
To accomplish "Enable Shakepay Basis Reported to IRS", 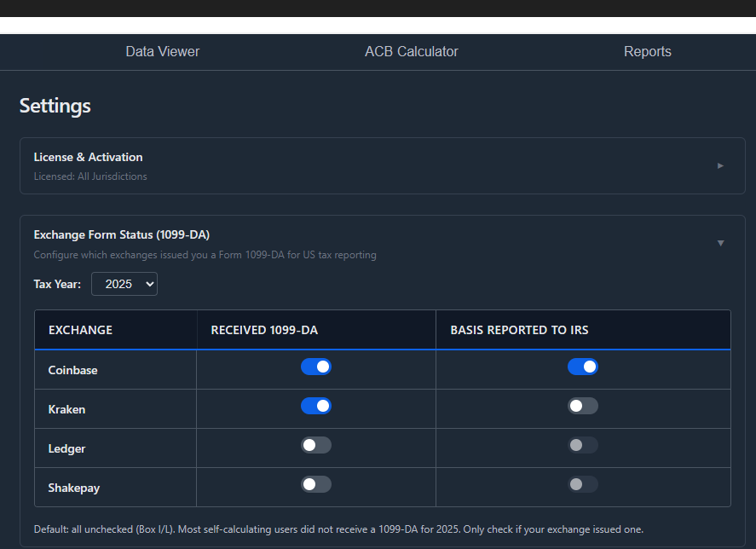I will tap(583, 484).
